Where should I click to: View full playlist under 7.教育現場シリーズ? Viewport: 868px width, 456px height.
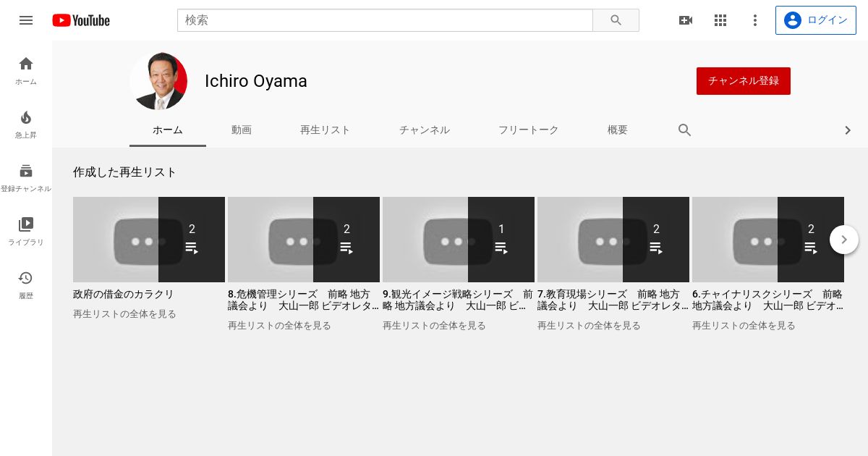[x=589, y=326]
